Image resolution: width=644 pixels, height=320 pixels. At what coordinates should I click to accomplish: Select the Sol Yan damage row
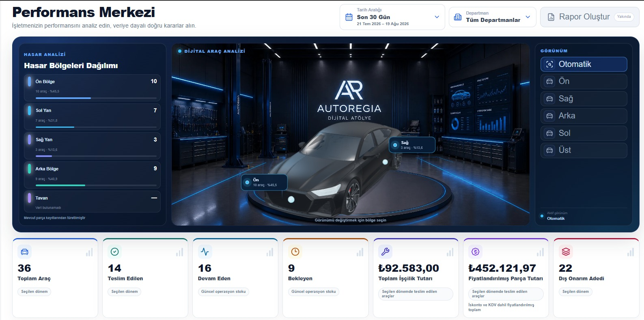pos(92,117)
